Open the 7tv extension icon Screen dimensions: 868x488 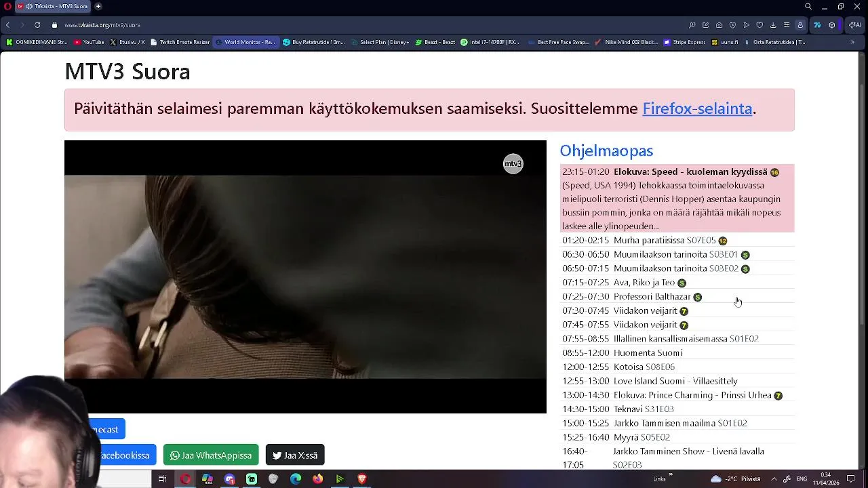[817, 25]
